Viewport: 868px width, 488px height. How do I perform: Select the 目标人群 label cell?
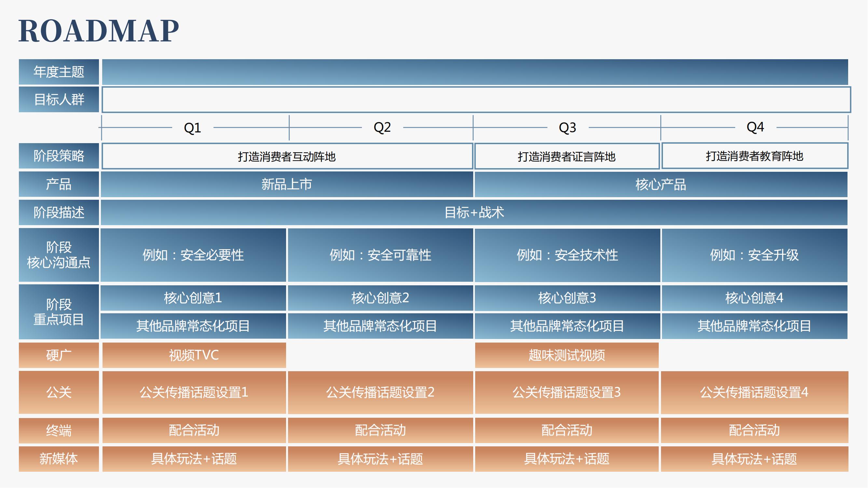(x=59, y=99)
